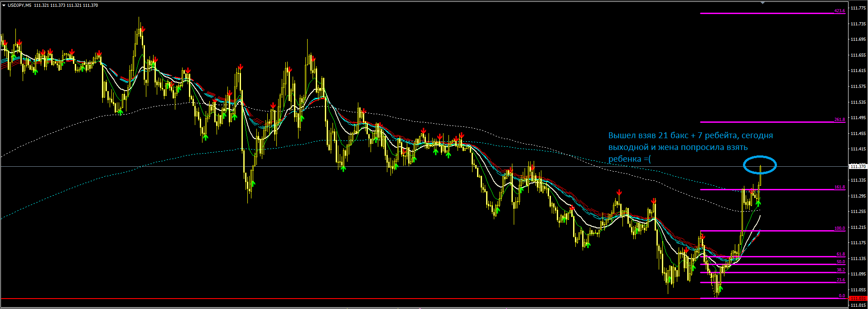Viewport: 868px width, 309px height.
Task: Click the 111.295 price scale label
Action: tap(858, 196)
